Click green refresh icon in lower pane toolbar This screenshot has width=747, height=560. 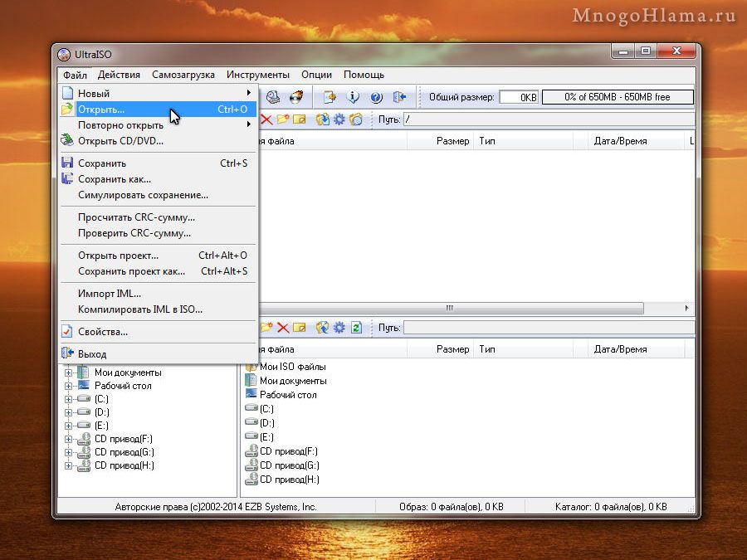point(356,328)
